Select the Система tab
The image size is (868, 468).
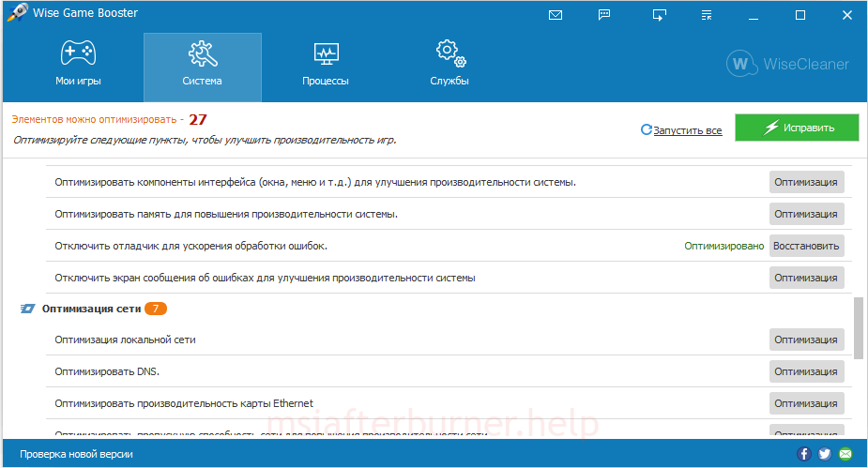coord(202,66)
